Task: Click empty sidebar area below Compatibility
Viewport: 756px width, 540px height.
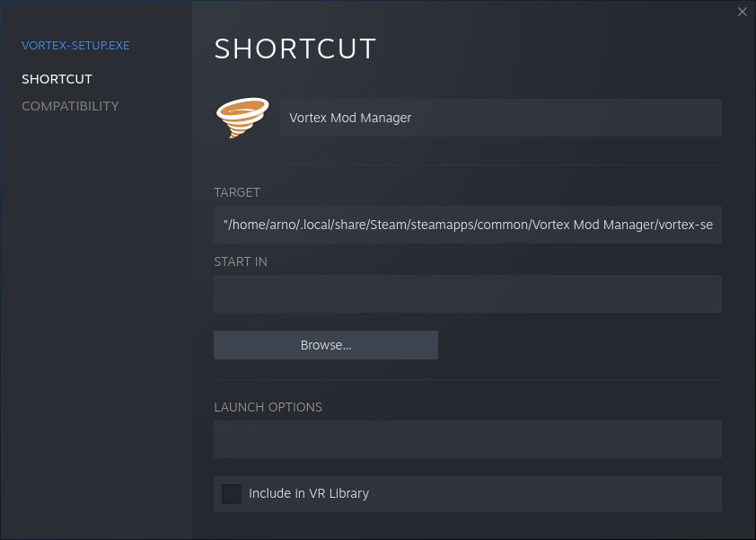Action: pos(96,314)
